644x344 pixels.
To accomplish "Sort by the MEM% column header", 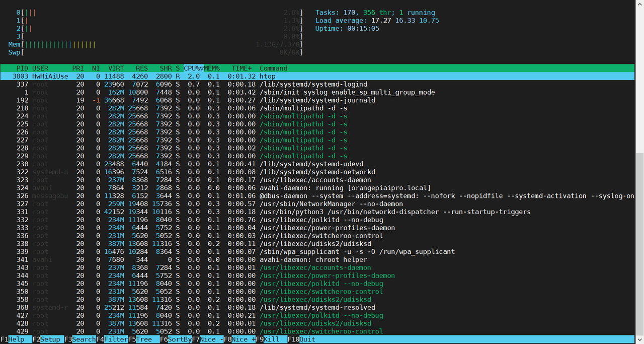I will click(212, 68).
